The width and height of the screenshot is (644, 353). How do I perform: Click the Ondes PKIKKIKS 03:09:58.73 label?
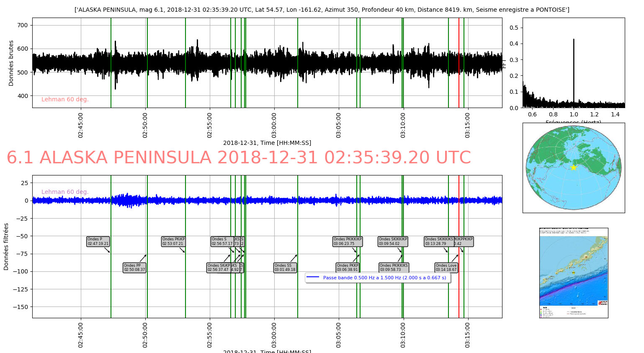(x=394, y=268)
